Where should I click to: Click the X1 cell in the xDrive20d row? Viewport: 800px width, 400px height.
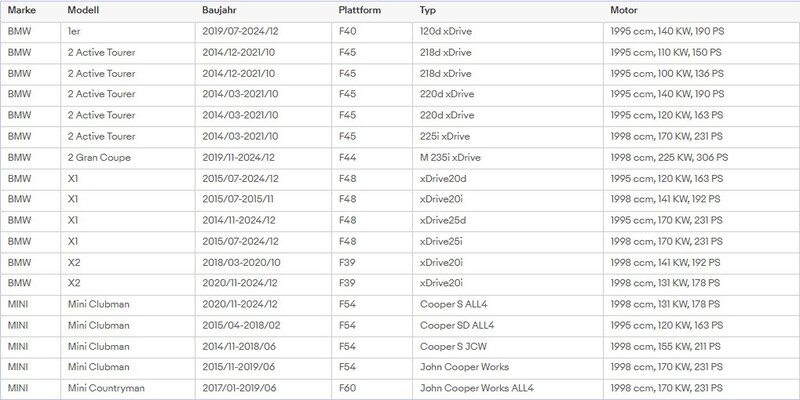point(73,179)
